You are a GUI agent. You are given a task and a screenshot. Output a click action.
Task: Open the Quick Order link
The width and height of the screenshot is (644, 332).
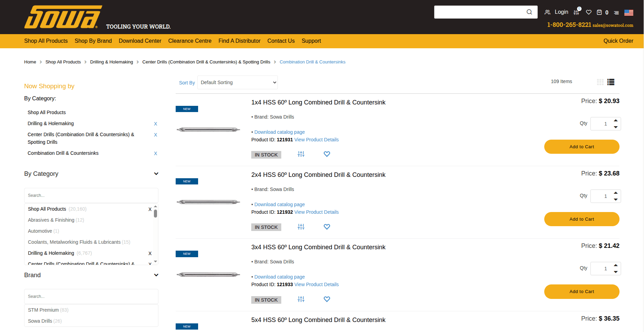(x=618, y=41)
